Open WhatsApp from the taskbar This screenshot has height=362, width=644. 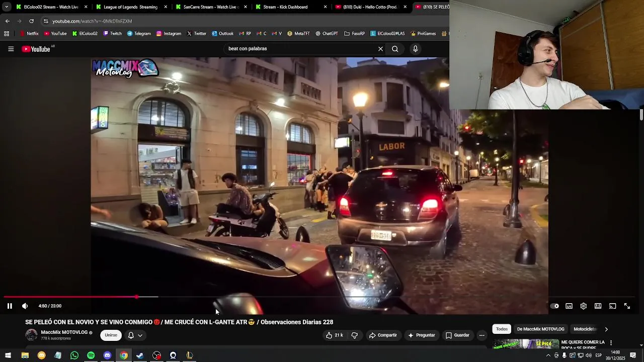click(x=74, y=355)
